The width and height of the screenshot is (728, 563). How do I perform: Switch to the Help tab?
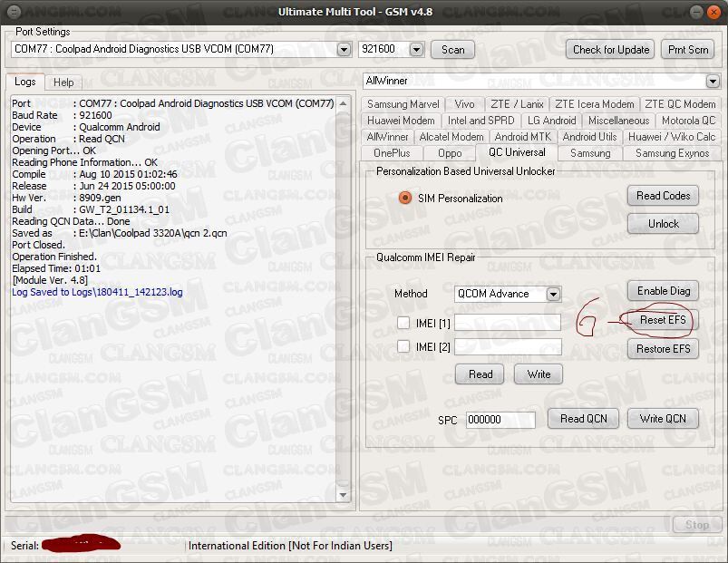pos(63,83)
